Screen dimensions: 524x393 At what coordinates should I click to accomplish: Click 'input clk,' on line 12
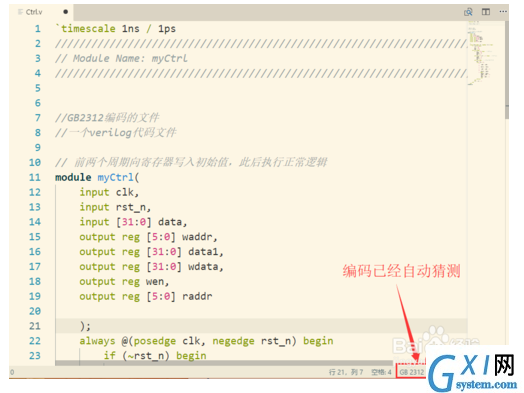(109, 192)
